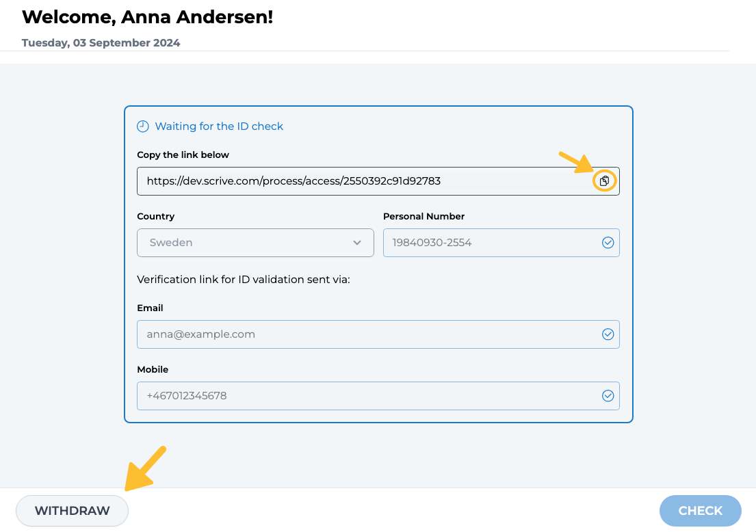Expand the Country list chevron arrow

point(357,243)
